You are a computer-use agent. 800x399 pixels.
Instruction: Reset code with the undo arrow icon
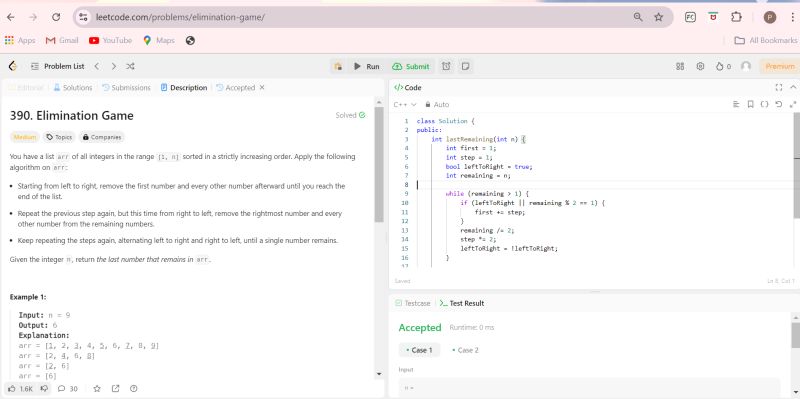(779, 104)
